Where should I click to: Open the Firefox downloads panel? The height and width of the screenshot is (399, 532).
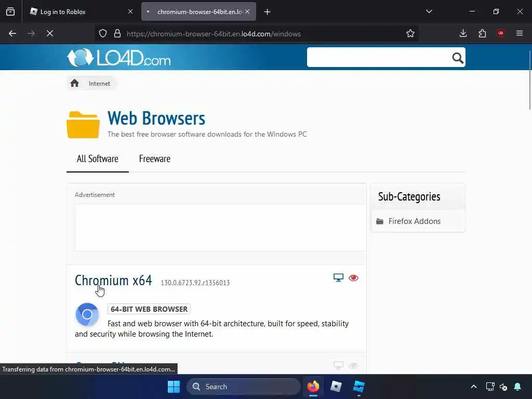click(463, 33)
